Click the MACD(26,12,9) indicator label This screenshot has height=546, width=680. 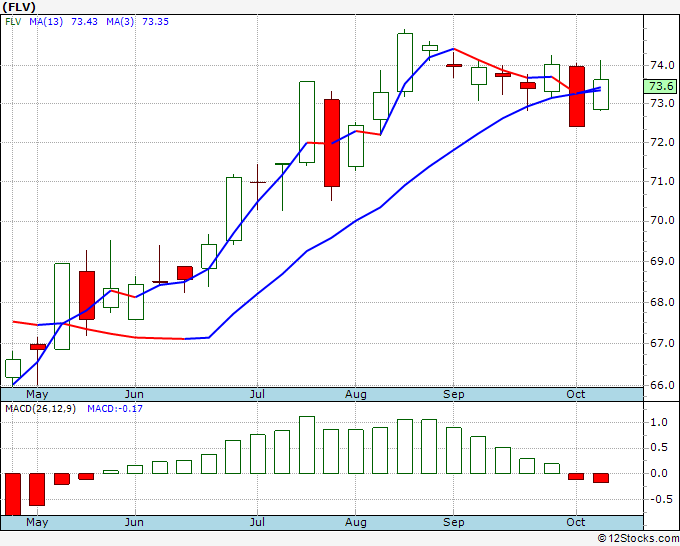[40, 409]
